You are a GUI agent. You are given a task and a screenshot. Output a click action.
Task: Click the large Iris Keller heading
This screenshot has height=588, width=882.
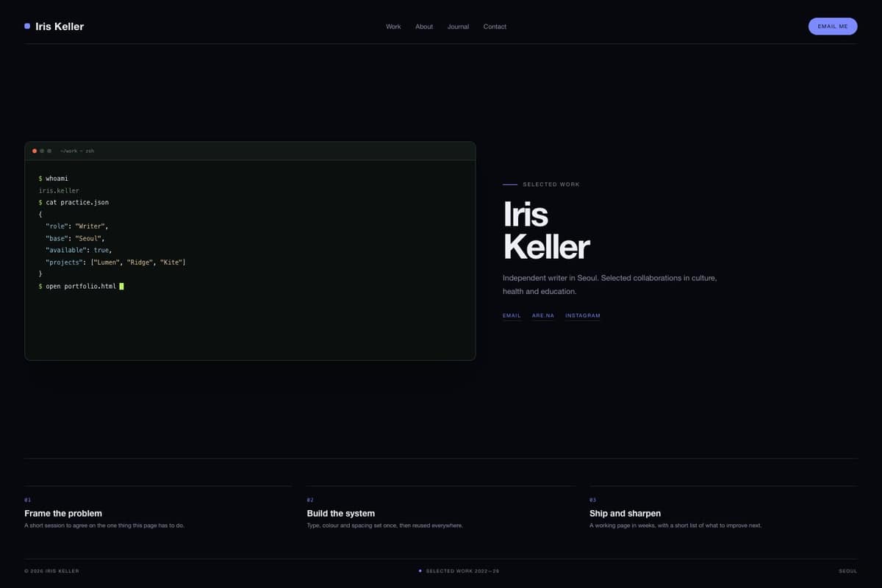pyautogui.click(x=546, y=231)
